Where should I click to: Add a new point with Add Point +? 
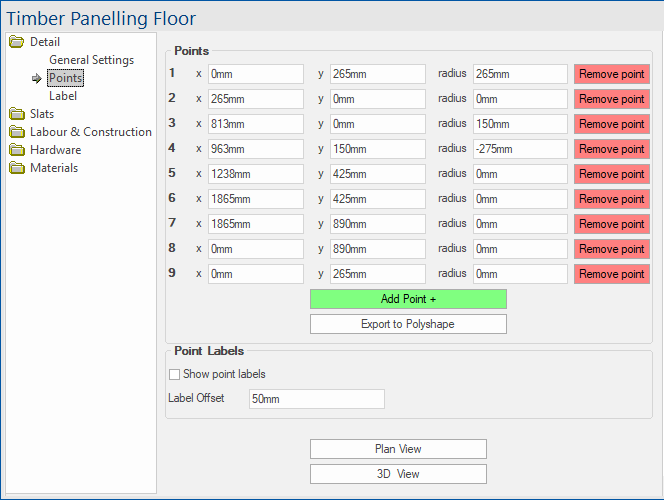408,299
